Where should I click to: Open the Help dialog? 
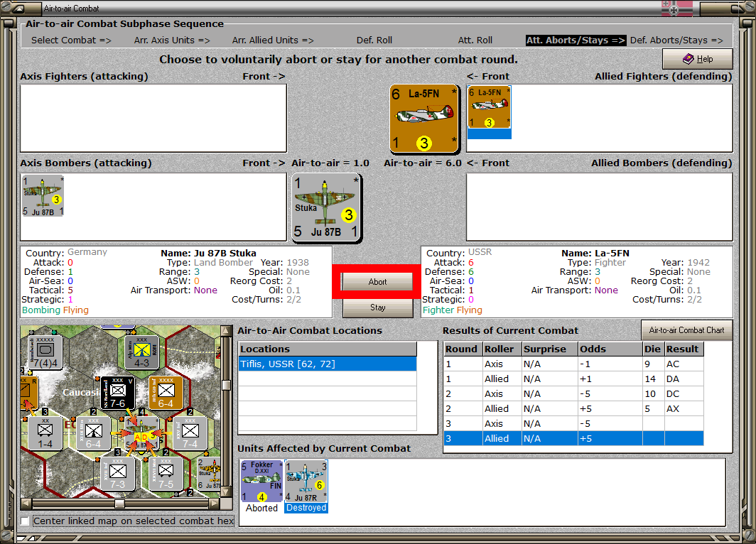(x=698, y=59)
